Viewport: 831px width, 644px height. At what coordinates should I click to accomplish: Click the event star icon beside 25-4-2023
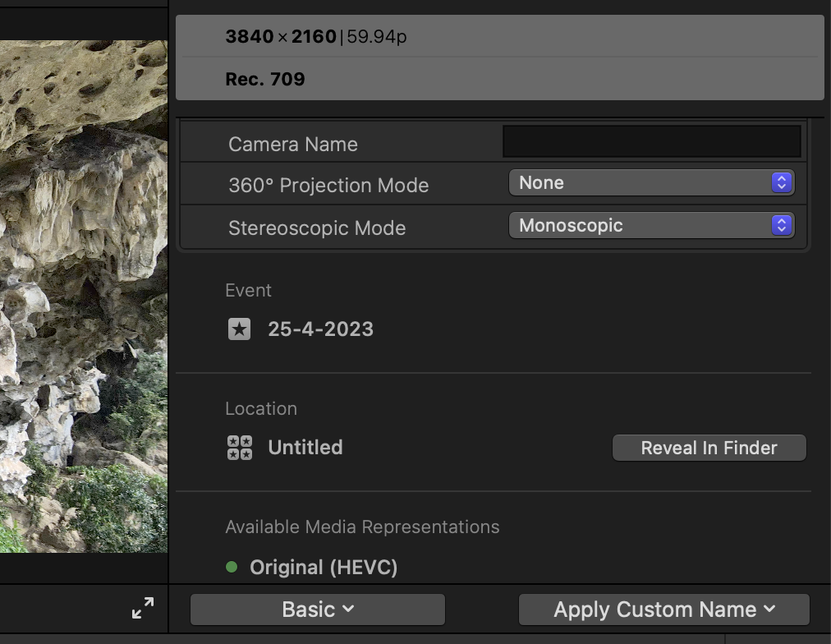[239, 329]
